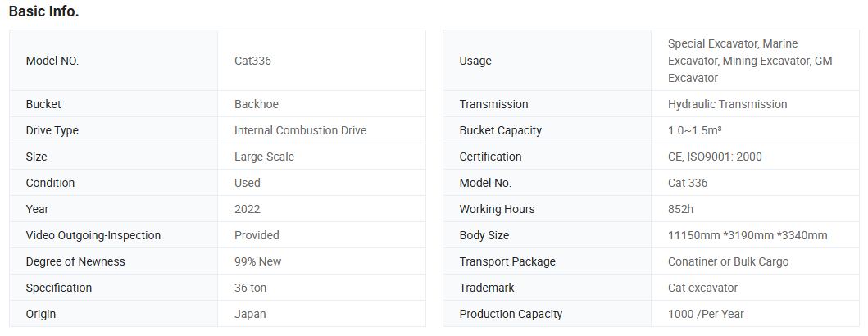Select the "Trademark" label
The height and width of the screenshot is (336, 868).
pyautogui.click(x=487, y=288)
